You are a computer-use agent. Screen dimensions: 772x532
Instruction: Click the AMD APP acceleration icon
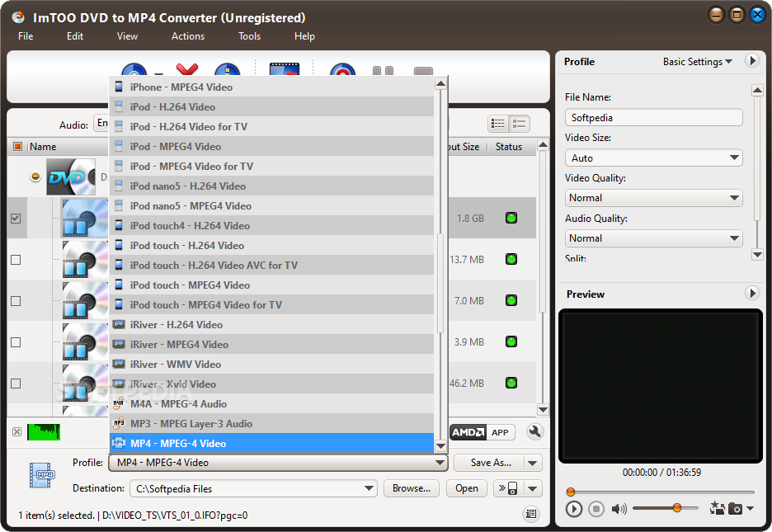[482, 432]
